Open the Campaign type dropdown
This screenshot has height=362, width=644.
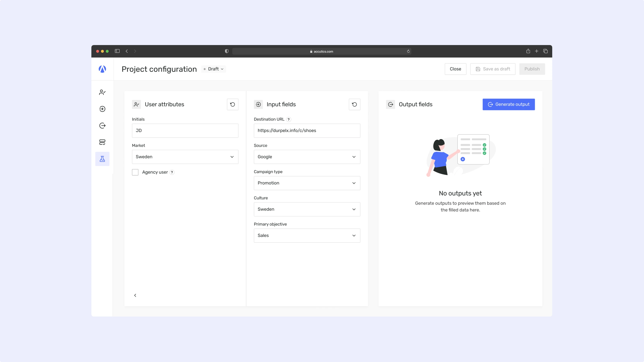coord(307,183)
